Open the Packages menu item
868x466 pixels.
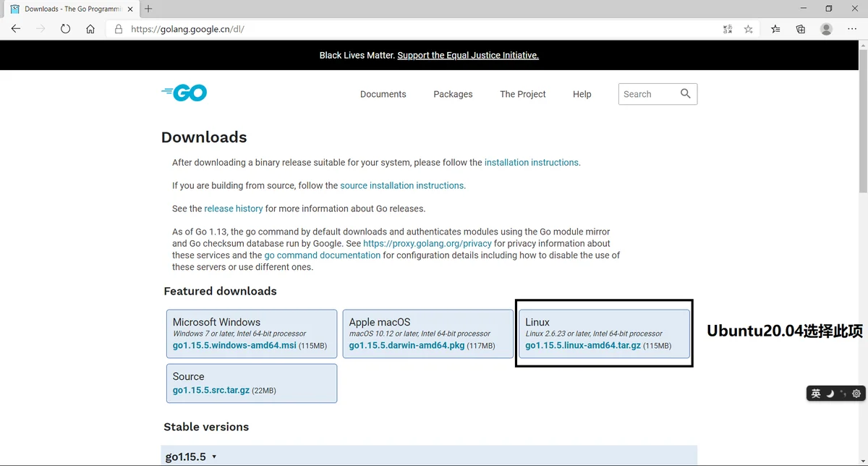(x=453, y=94)
